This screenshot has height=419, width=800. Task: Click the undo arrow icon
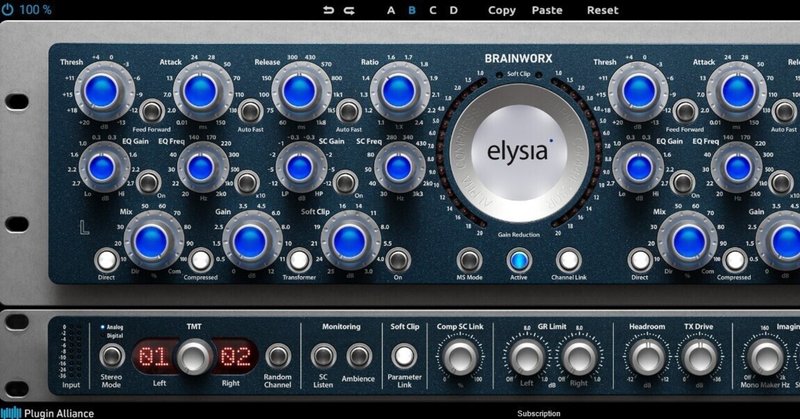329,10
